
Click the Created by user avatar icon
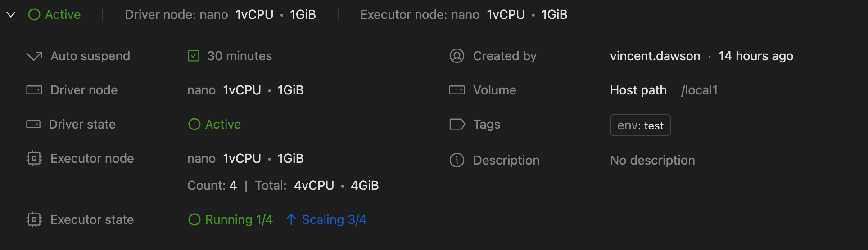(x=457, y=56)
